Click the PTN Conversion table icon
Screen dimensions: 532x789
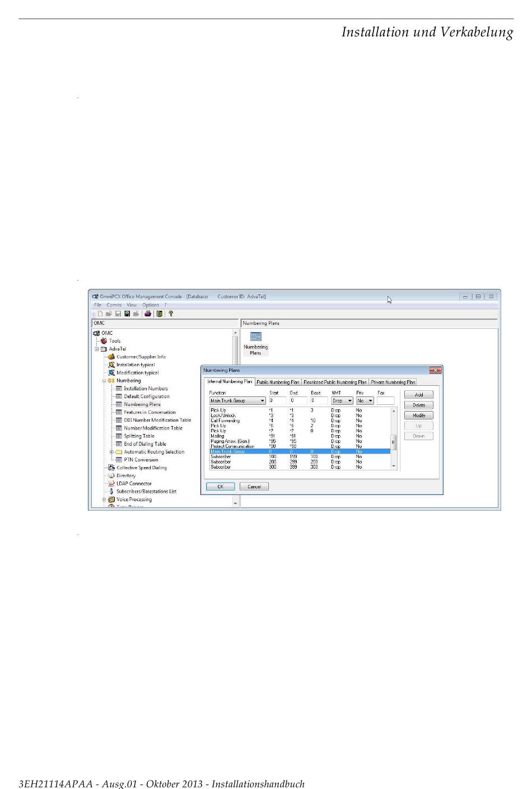pyautogui.click(x=119, y=460)
